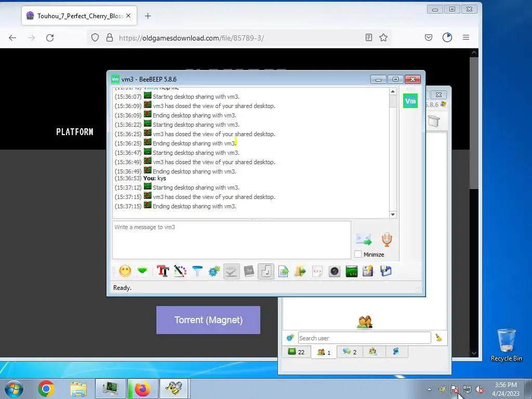Open the emoticon picker smiley icon
The image size is (532, 399).
tap(125, 271)
